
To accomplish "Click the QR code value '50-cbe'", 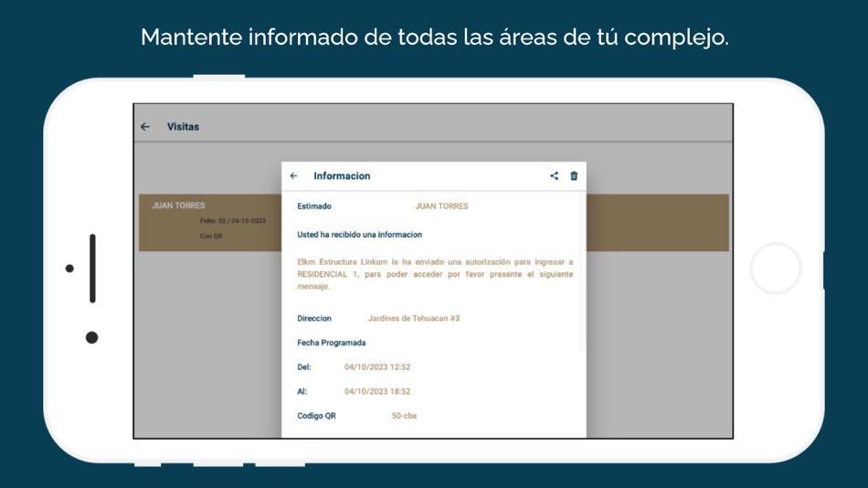I will pyautogui.click(x=404, y=416).
